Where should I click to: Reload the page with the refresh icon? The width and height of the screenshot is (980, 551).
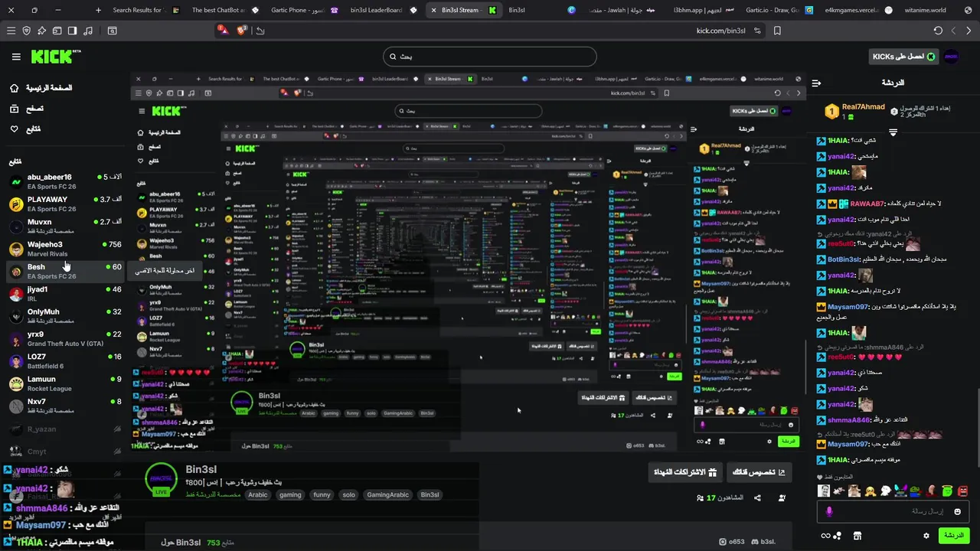click(x=938, y=31)
